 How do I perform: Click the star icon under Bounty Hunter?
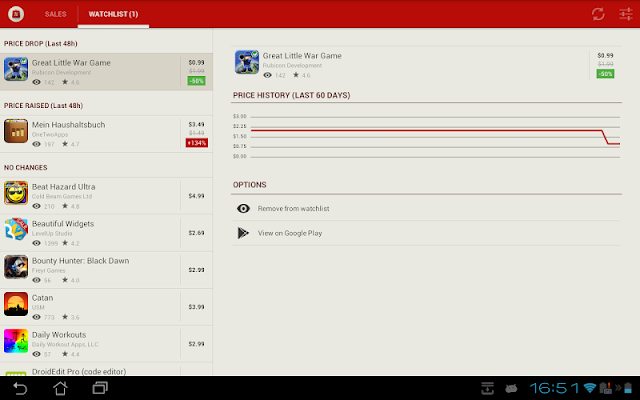(x=65, y=280)
